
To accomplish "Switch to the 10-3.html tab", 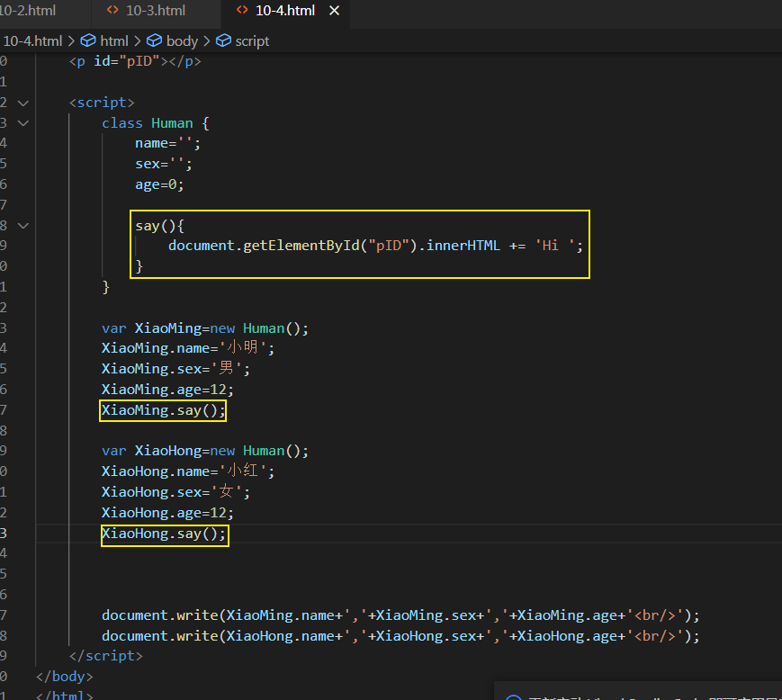I will pyautogui.click(x=155, y=11).
